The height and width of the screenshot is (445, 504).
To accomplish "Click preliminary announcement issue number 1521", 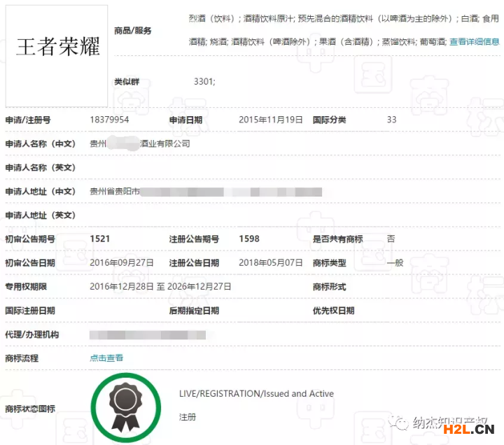I will tap(100, 239).
